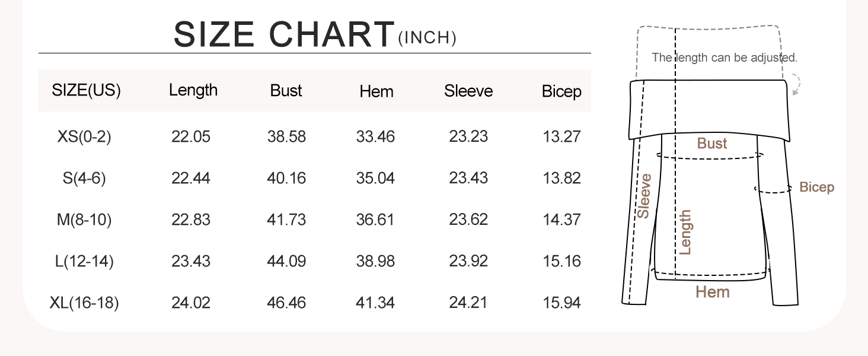Select the XL(16-18) size row label
The height and width of the screenshot is (356, 868).
(84, 303)
